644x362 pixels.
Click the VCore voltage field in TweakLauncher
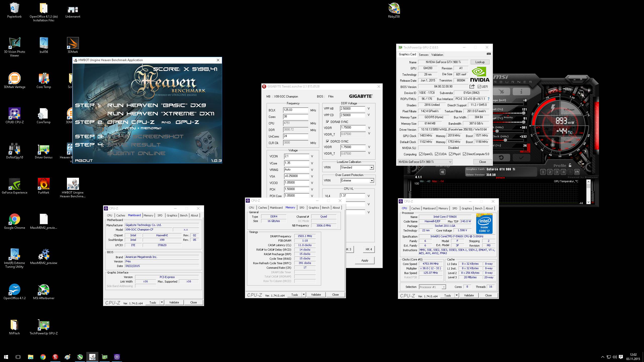pyautogui.click(x=297, y=163)
